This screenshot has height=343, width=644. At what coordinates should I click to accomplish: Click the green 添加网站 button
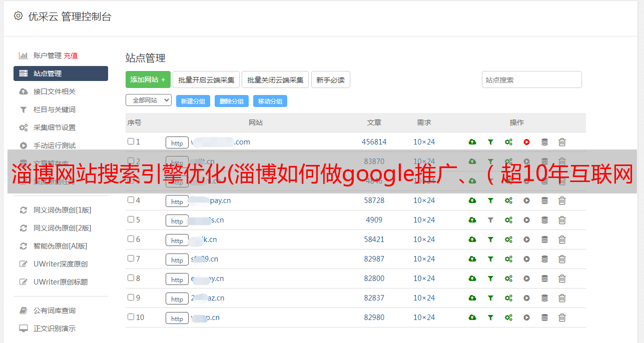(148, 79)
